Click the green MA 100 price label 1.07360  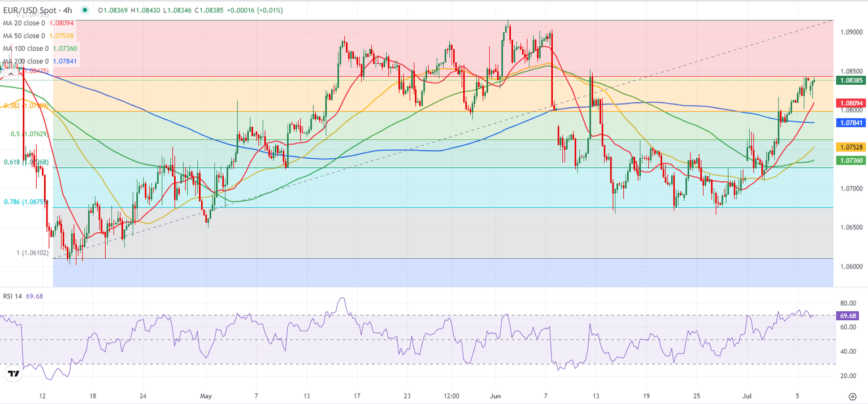coord(850,160)
